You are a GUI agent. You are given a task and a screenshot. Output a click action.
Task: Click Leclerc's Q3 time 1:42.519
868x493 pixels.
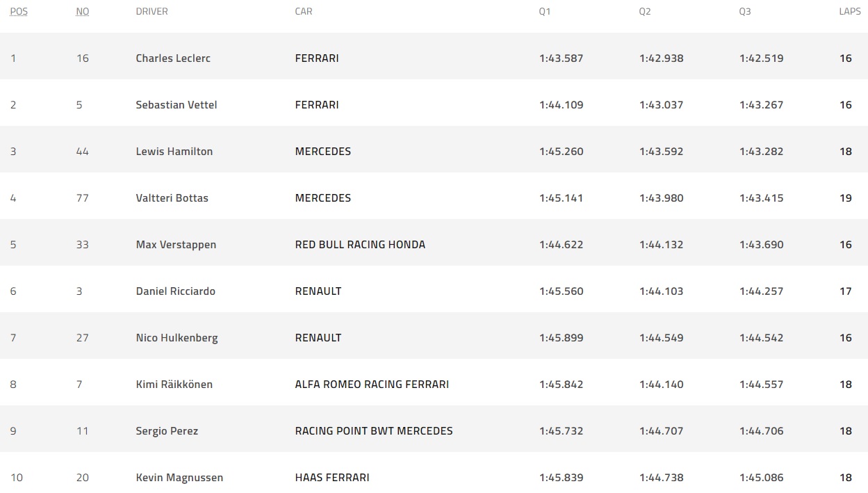[761, 58]
